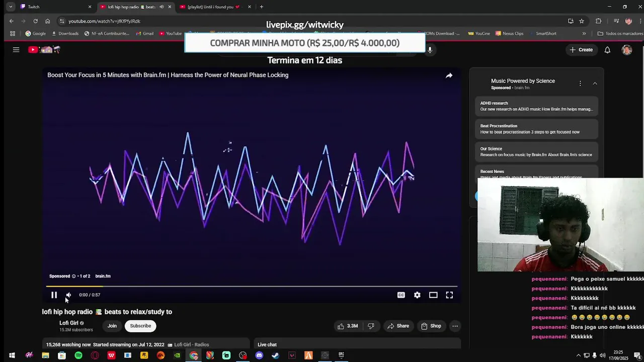Enter full screen mode on player
644x362 pixels.
click(x=449, y=295)
